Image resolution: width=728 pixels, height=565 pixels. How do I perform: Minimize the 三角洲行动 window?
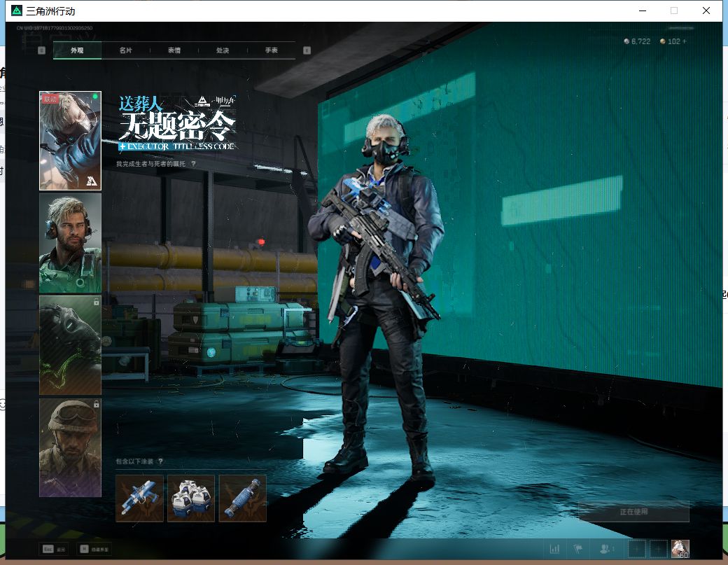pos(643,11)
